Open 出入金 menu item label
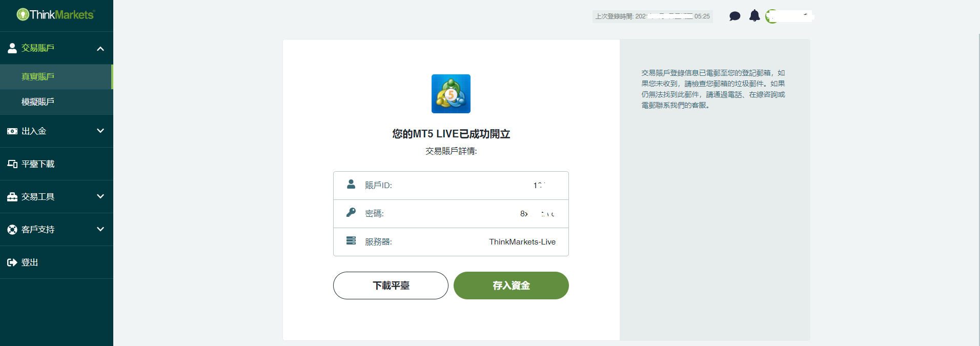The width and height of the screenshot is (980, 346). coord(34,131)
